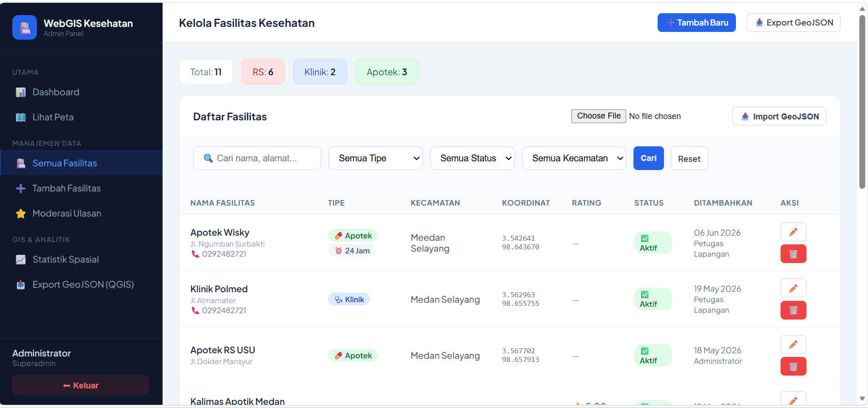The width and height of the screenshot is (868, 408).
Task: Log out with the Keluar button
Action: click(x=81, y=385)
